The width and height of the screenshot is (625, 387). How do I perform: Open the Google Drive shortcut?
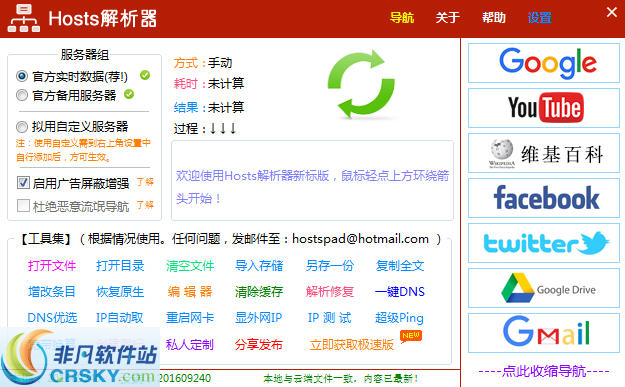click(x=544, y=288)
